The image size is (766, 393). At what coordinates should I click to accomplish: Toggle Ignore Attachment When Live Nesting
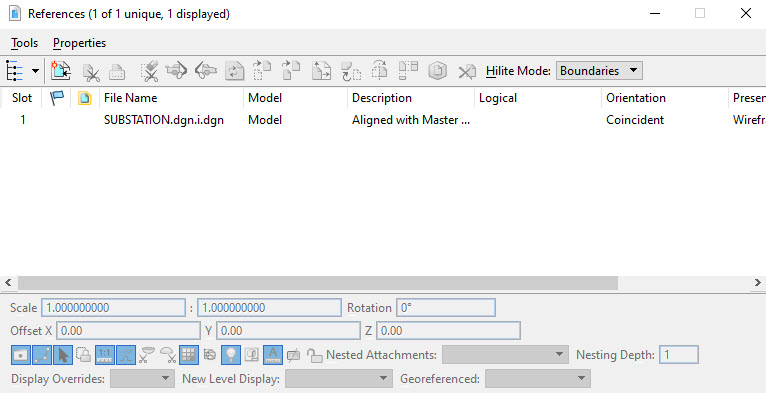coord(210,355)
